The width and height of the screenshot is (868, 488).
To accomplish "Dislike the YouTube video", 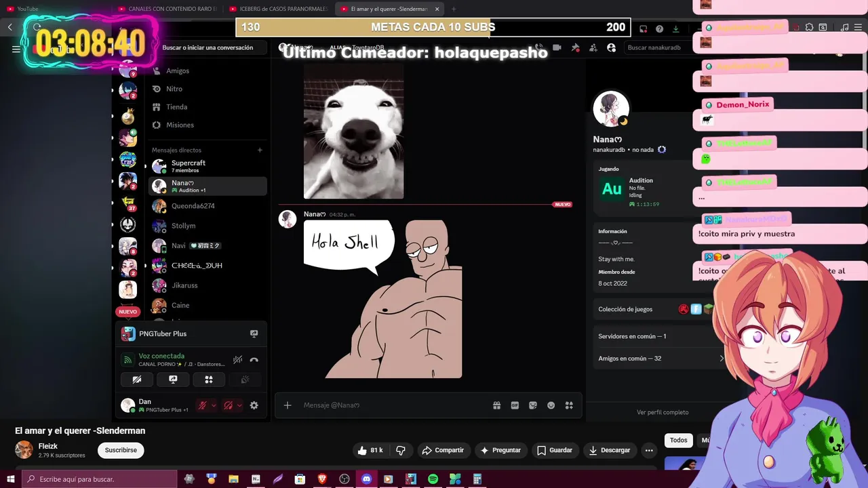I will [401, 450].
